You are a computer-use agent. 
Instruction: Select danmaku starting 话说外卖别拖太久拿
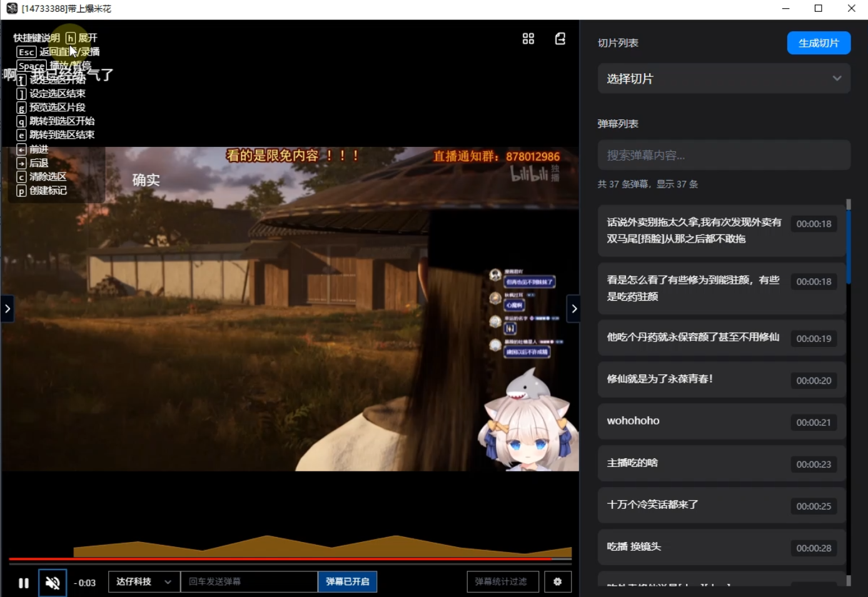[722, 231]
